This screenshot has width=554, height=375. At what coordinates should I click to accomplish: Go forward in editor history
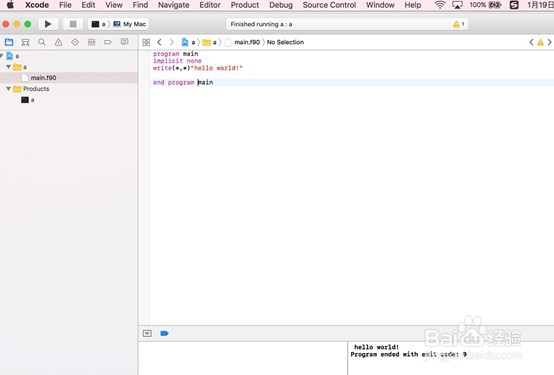pos(172,42)
